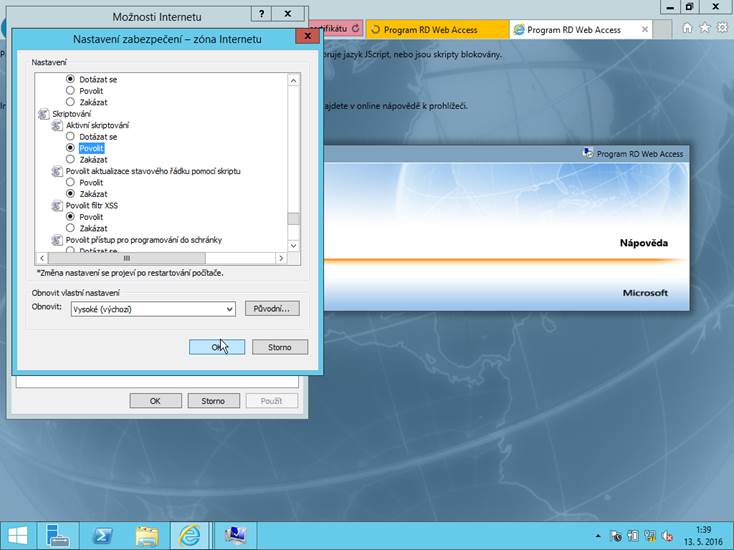Open the Obnovit Vysoké (výchozí) dropdown
This screenshot has height=550, width=734.
pyautogui.click(x=153, y=309)
